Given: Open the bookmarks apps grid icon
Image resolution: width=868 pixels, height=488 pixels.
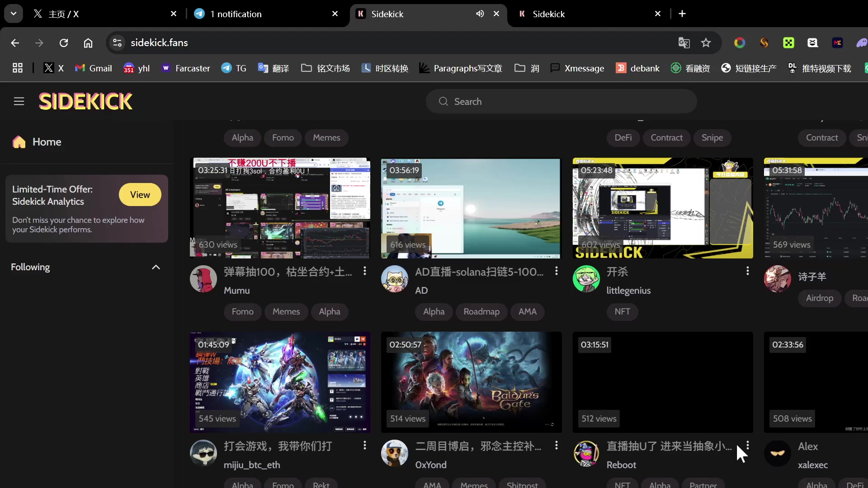Looking at the screenshot, I should coord(18,68).
